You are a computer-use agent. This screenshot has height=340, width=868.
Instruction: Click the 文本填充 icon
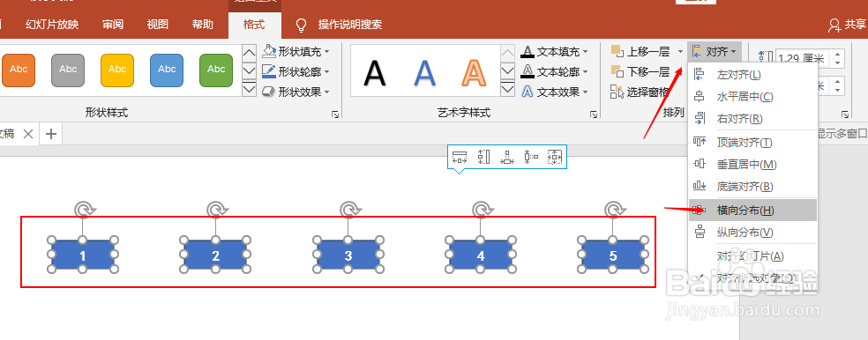tap(528, 51)
